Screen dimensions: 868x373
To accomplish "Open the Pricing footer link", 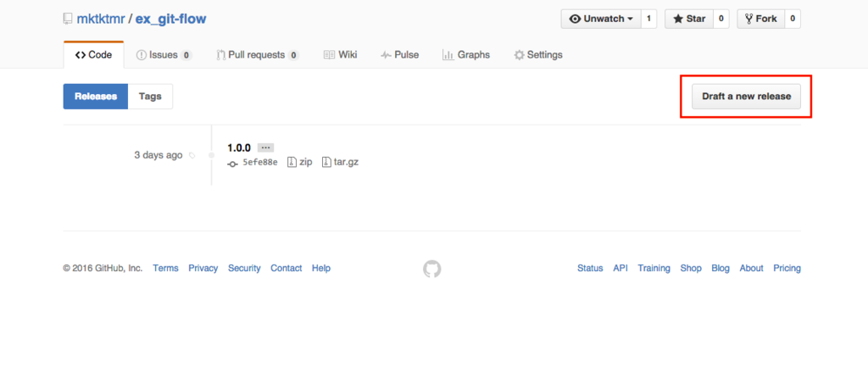I will click(x=787, y=268).
